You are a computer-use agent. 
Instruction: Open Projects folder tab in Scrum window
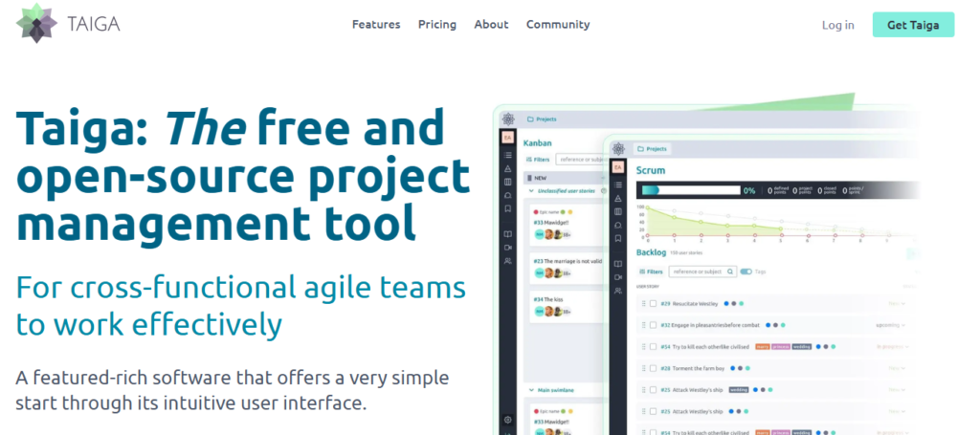[652, 149]
